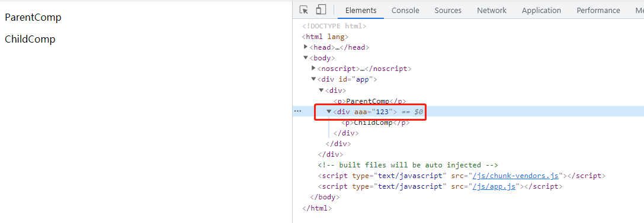Open the Elements tab
644x223 pixels.
[361, 10]
